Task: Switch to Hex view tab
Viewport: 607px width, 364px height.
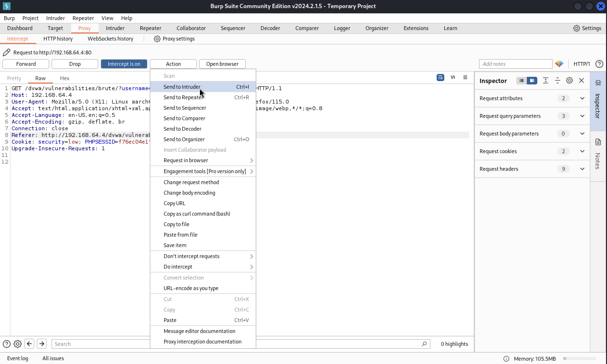Action: pos(64,78)
